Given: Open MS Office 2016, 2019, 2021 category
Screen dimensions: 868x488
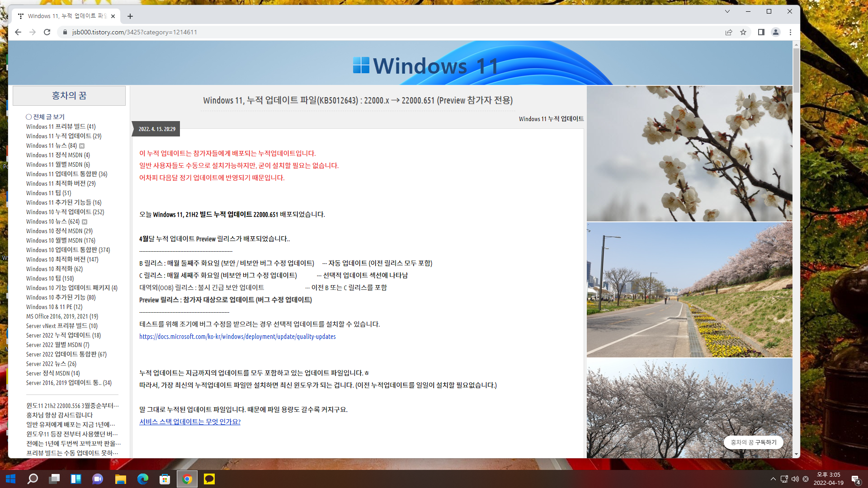Looking at the screenshot, I should [x=62, y=316].
